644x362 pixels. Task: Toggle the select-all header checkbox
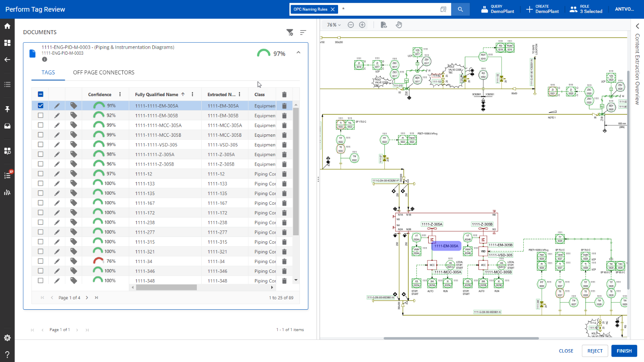(41, 94)
